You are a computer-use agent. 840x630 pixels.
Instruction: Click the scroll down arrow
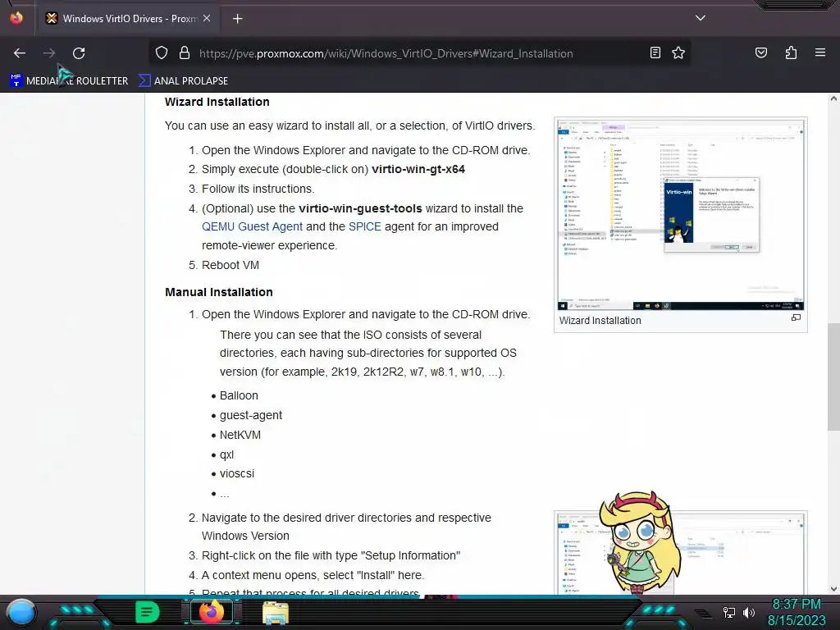833,588
